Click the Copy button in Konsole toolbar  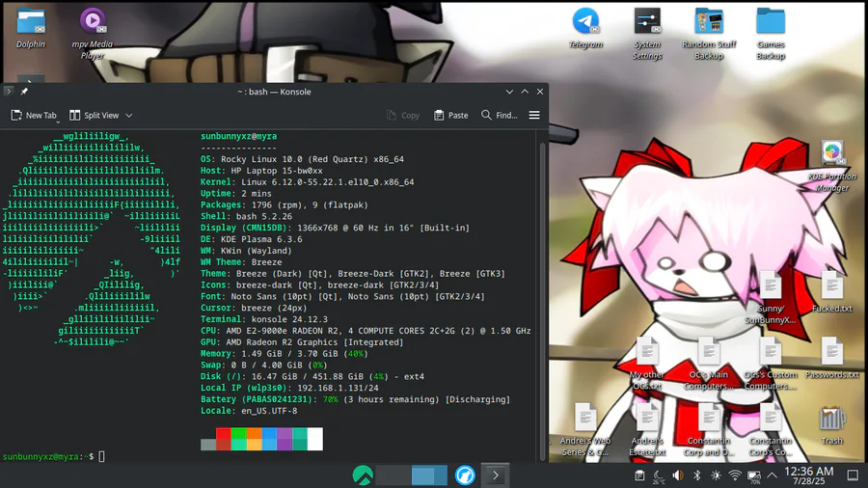click(403, 115)
